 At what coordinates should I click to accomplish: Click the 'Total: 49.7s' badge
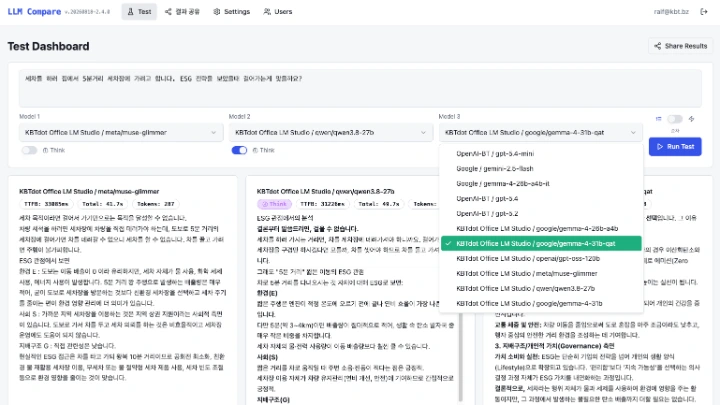coord(379,204)
